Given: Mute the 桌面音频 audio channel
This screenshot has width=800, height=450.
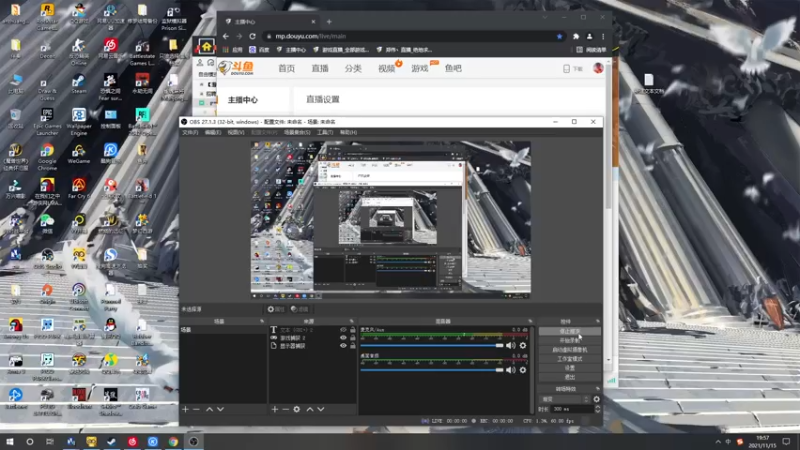Looking at the screenshot, I should [x=510, y=370].
